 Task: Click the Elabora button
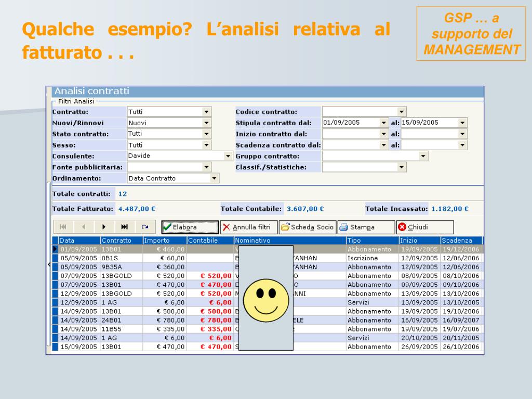(190, 227)
